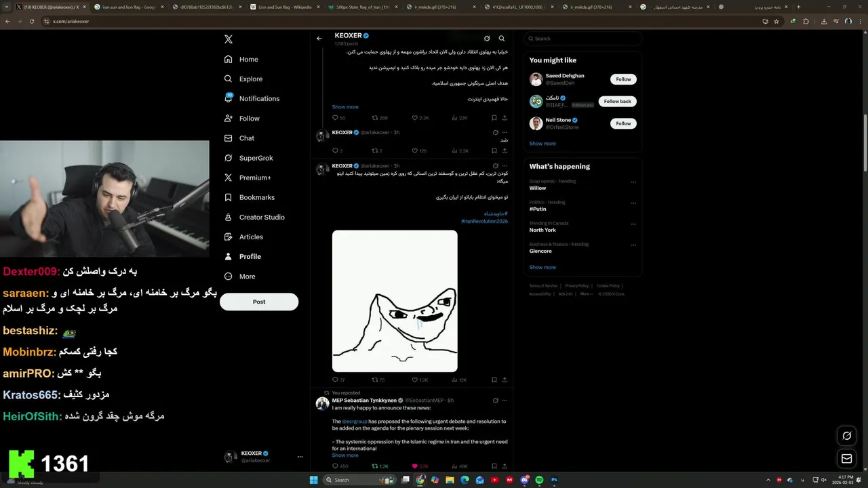868x488 pixels.
Task: Open more options on the Sebastian Tynkkynen post
Action: tap(505, 401)
